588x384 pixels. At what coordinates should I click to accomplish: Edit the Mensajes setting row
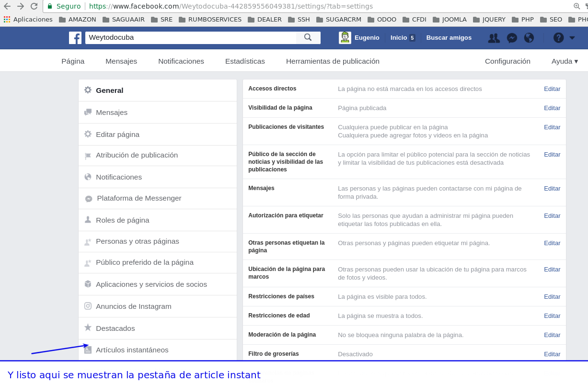(x=552, y=188)
